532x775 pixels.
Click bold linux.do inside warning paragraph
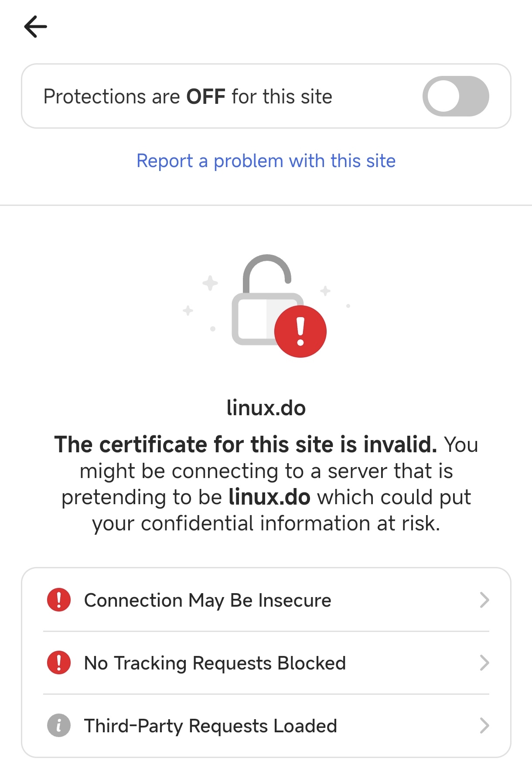(x=269, y=497)
